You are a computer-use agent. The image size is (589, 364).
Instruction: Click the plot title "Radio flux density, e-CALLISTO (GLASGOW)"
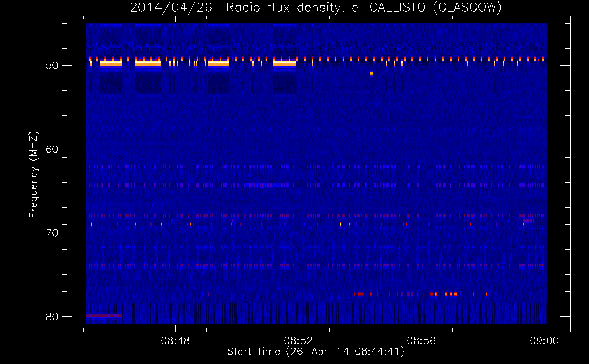(x=364, y=7)
